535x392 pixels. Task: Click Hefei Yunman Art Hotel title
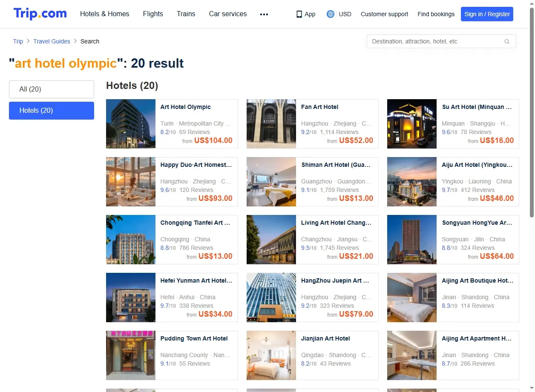[196, 280]
